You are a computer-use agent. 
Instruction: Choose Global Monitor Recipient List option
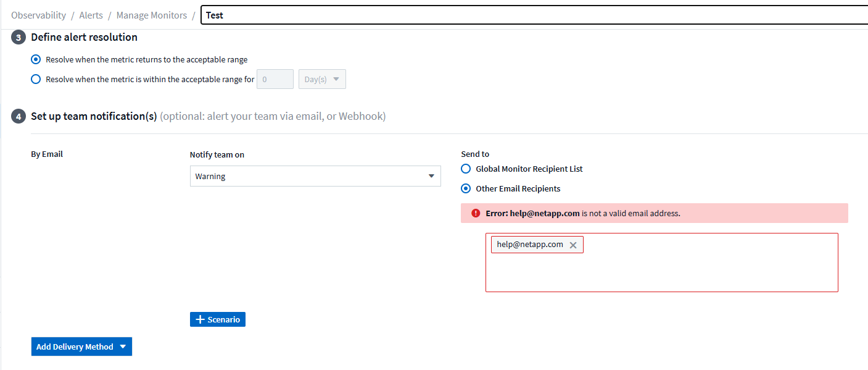click(x=466, y=169)
